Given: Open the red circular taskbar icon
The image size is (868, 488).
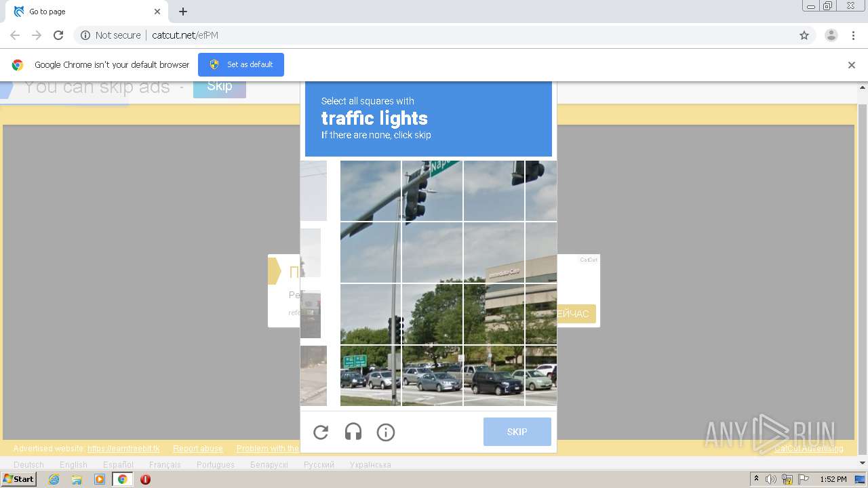Looking at the screenshot, I should coord(145,479).
